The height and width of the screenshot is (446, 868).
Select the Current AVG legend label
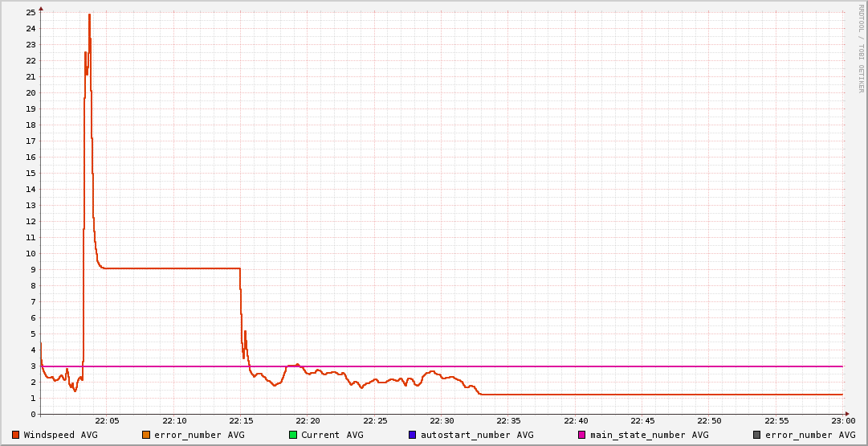point(332,435)
